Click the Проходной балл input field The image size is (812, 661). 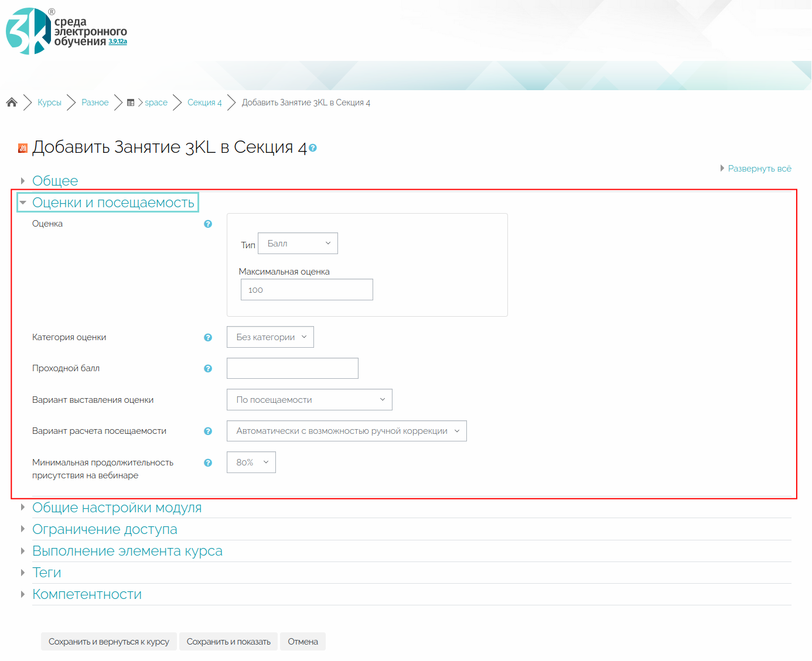[292, 368]
